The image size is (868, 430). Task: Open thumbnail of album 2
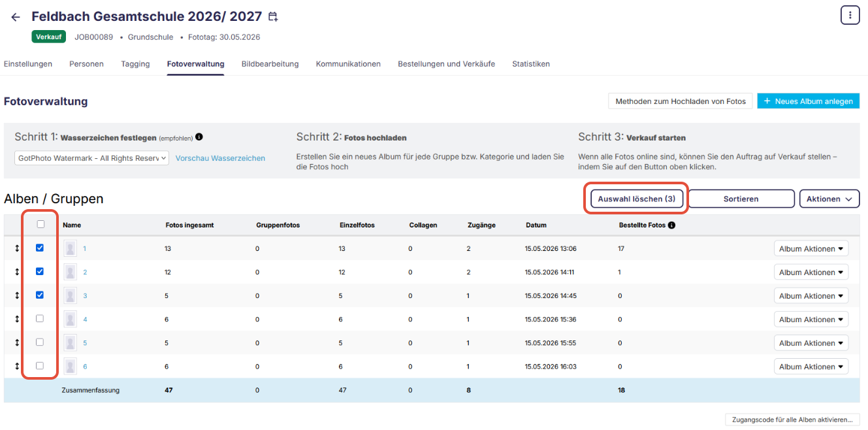(x=71, y=272)
